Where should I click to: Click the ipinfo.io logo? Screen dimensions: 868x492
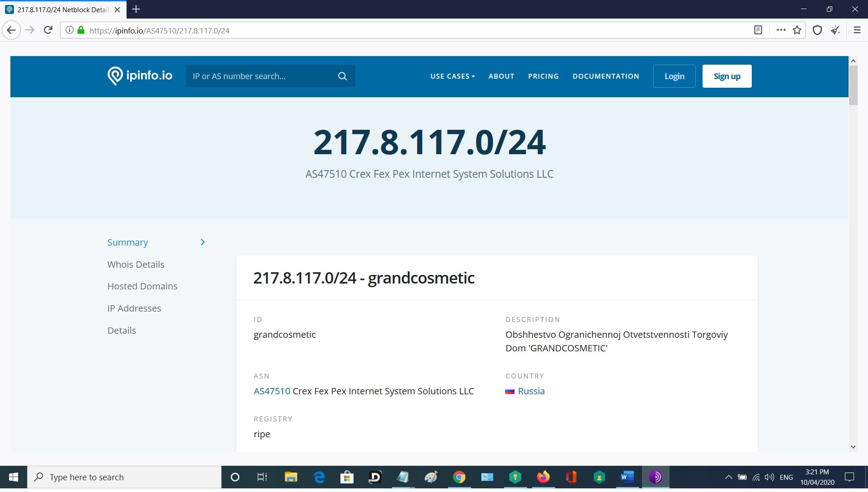click(x=140, y=76)
